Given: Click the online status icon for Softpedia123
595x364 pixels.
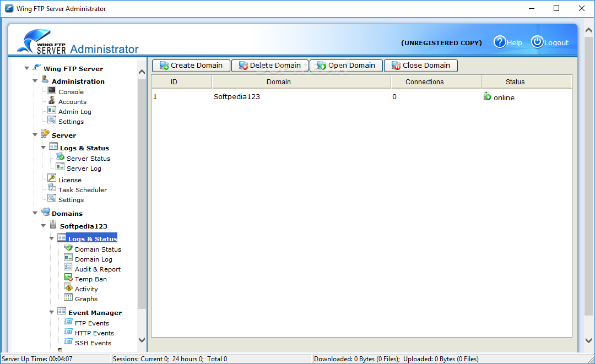Looking at the screenshot, I should [x=487, y=96].
